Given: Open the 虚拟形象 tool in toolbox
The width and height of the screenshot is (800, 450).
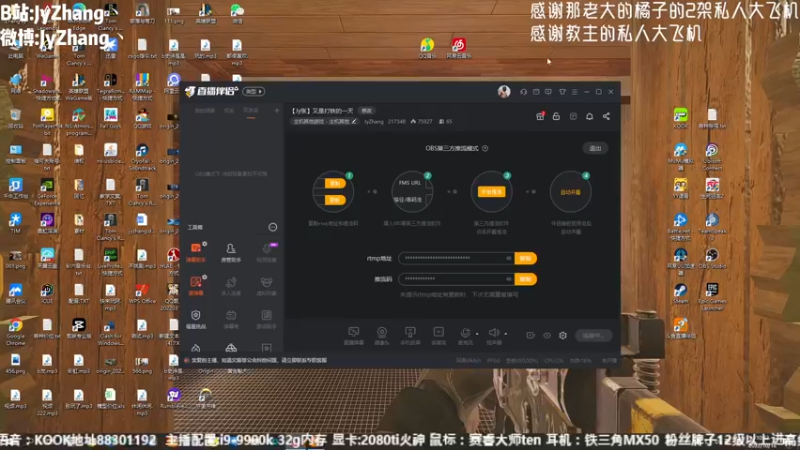Looking at the screenshot, I should pos(266,286).
